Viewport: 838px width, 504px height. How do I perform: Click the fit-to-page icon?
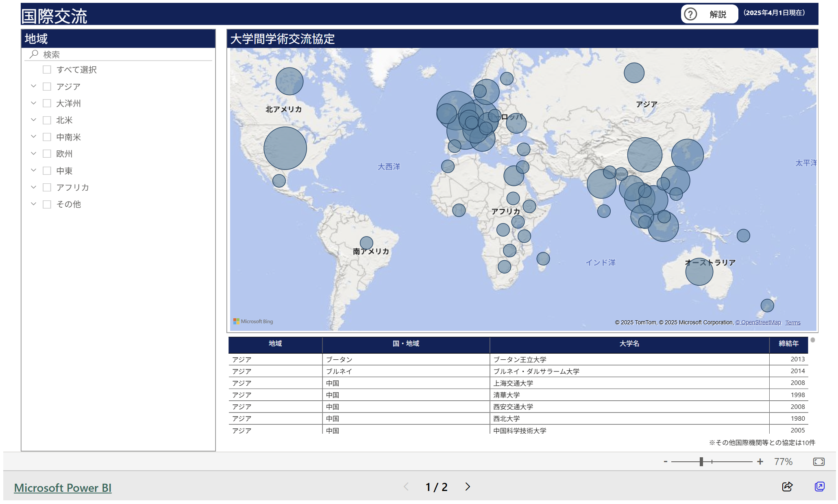(x=818, y=462)
